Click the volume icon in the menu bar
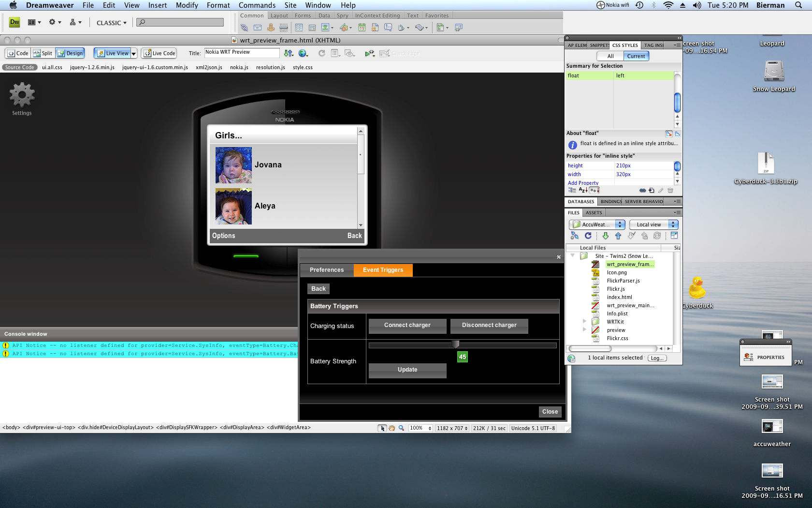812x508 pixels. [697, 5]
